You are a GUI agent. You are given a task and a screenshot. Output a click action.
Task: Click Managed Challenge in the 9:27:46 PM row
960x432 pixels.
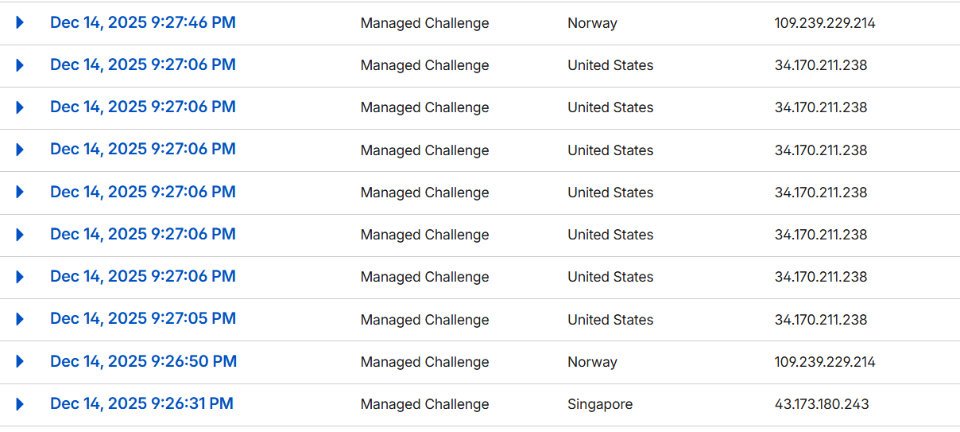[425, 22]
